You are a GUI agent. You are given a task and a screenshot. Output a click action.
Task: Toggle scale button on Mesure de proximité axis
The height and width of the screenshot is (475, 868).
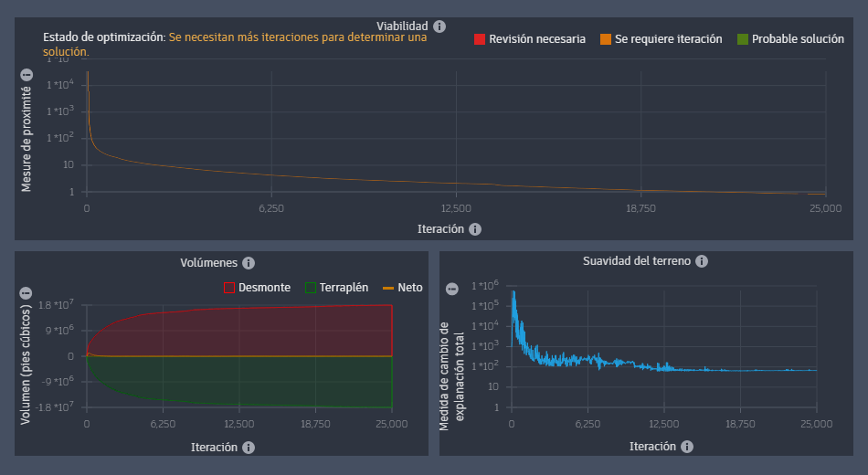[x=26, y=75]
